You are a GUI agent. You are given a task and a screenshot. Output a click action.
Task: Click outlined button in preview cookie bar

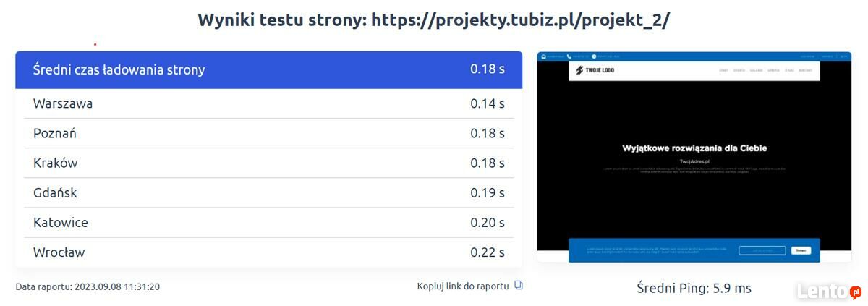pos(762,250)
